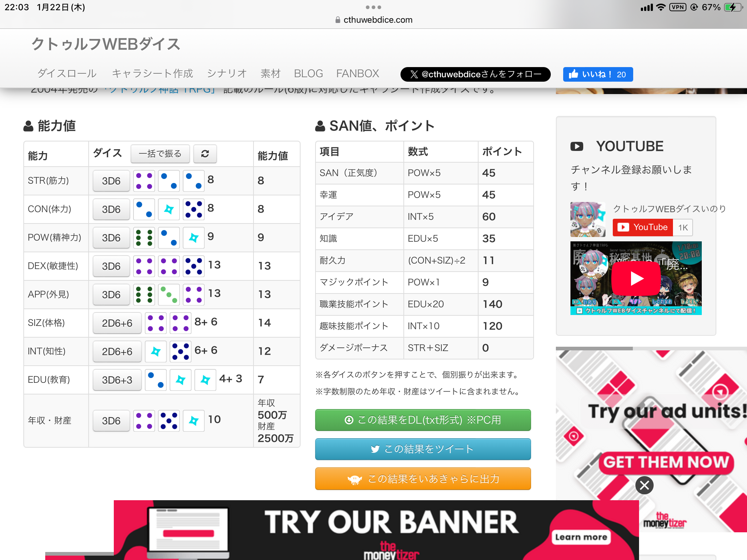747x560 pixels.
Task: Reroll EDU with the 3D6+3 button
Action: 117,380
